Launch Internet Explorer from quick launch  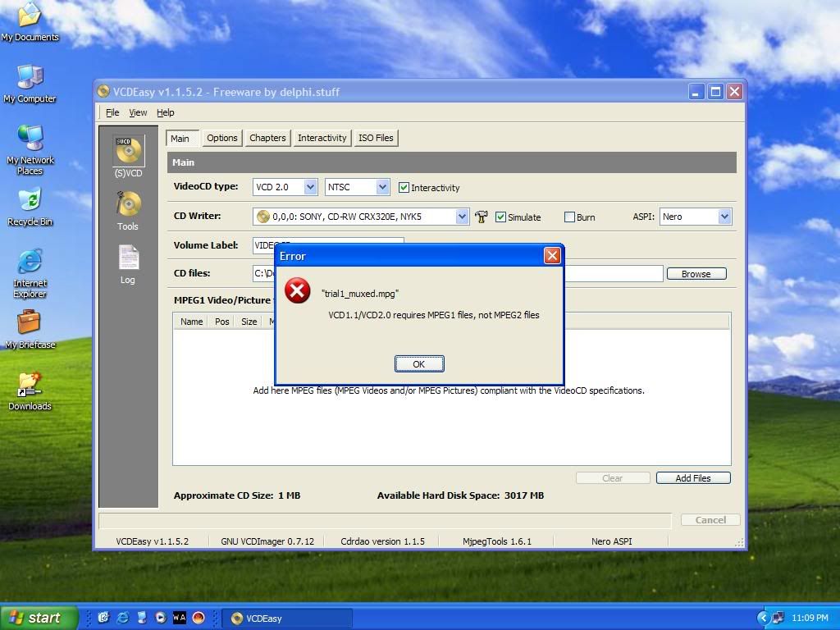(123, 618)
